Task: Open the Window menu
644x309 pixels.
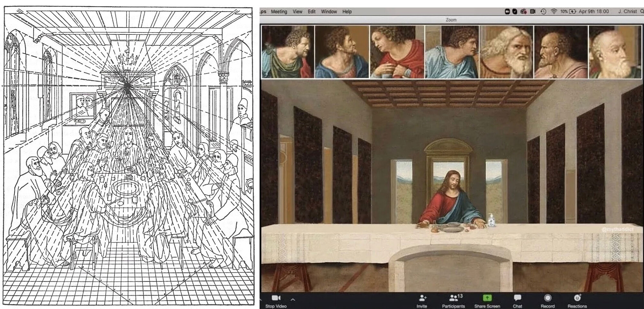Action: [x=329, y=12]
